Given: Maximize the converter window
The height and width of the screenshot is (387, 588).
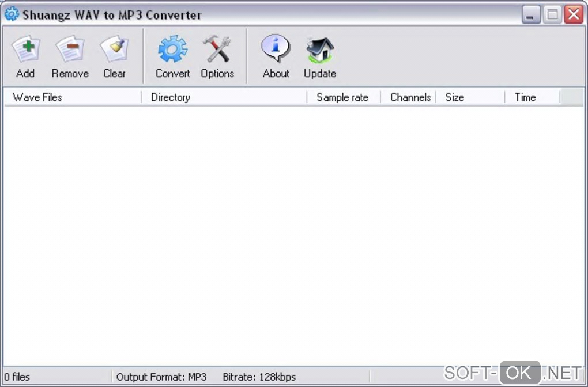Looking at the screenshot, I should [552, 14].
